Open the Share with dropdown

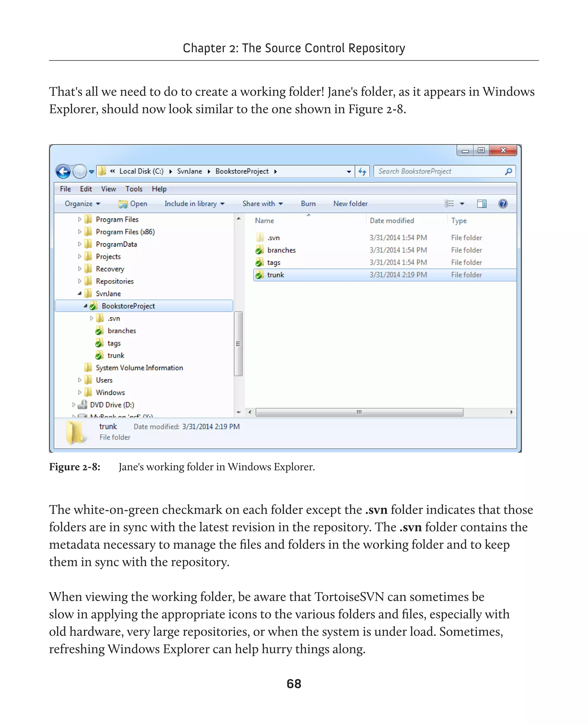(262, 203)
